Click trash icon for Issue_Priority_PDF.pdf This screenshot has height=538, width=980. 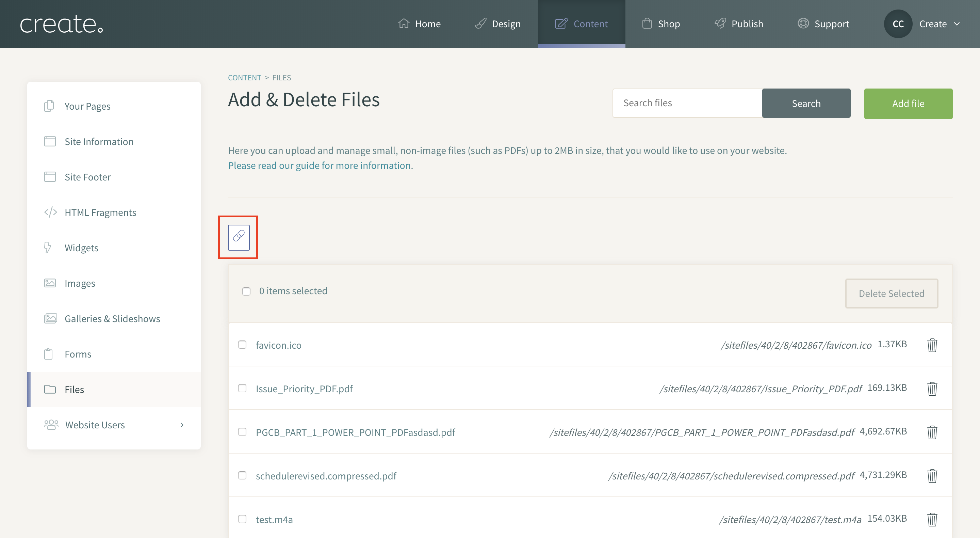[932, 389]
